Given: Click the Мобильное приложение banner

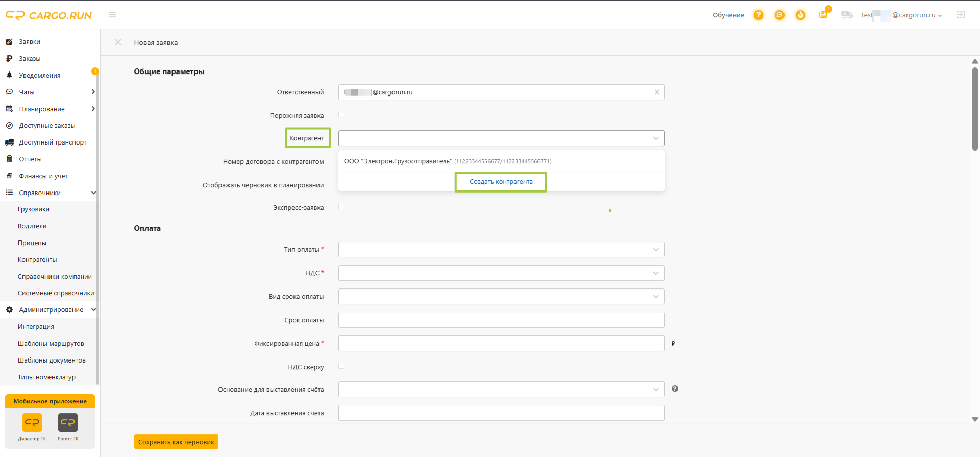Looking at the screenshot, I should click(50, 401).
